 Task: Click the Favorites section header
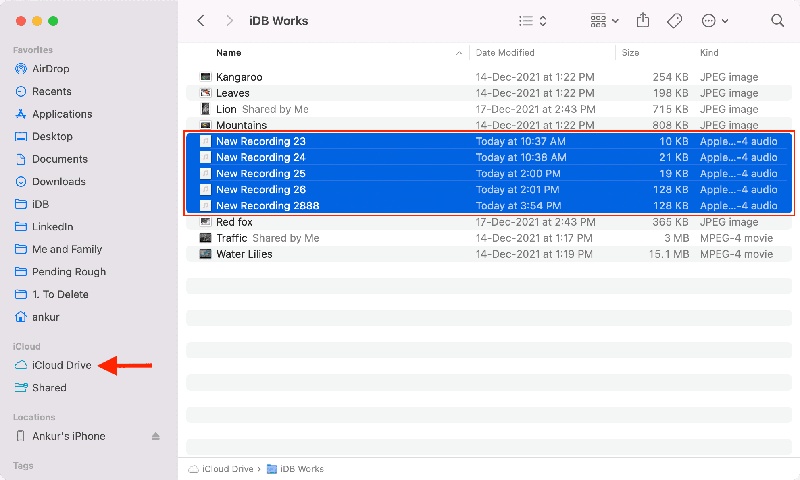(x=33, y=50)
